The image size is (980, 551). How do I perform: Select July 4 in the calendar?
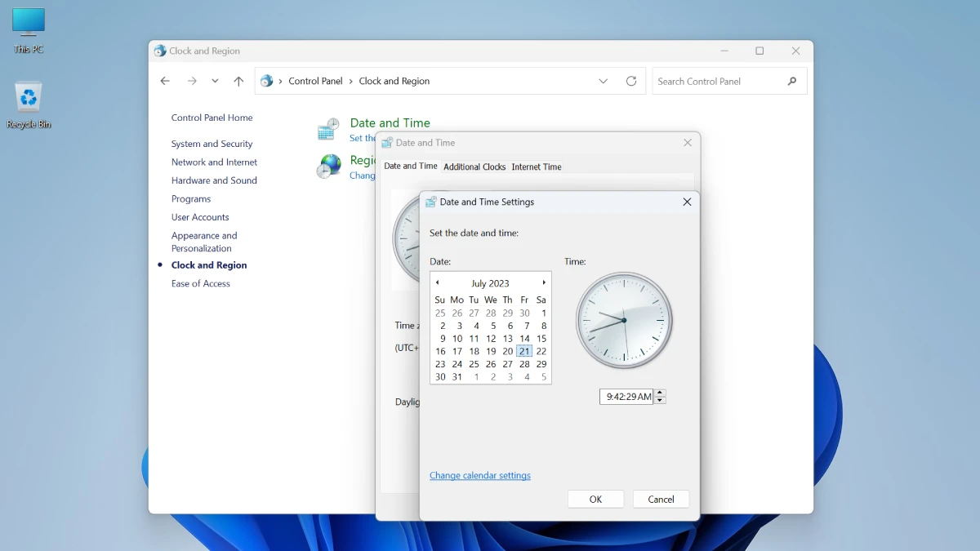point(477,326)
